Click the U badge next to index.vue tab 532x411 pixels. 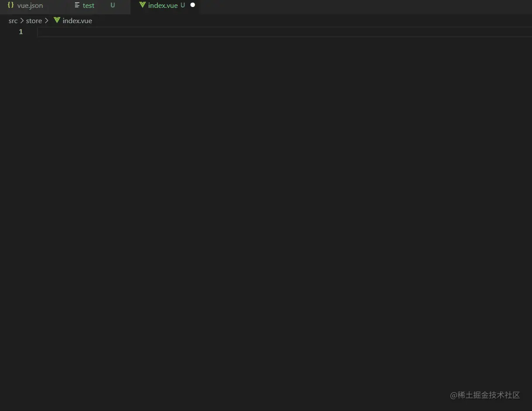(183, 5)
